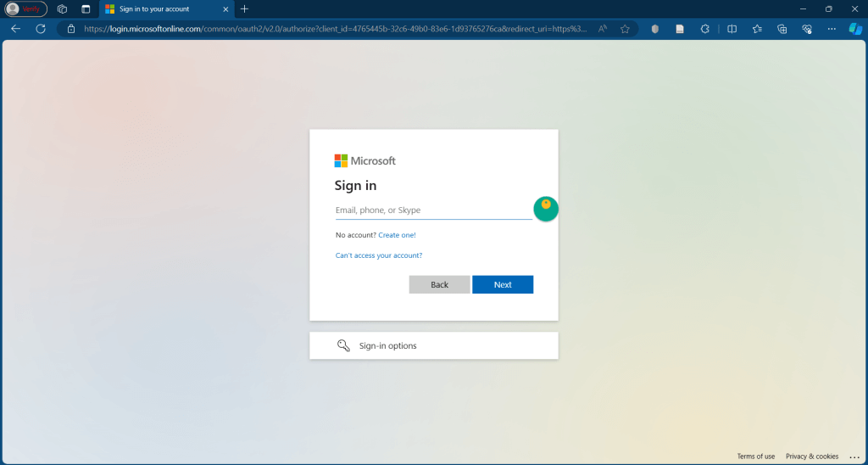Expand Sign-in options

[x=433, y=345]
